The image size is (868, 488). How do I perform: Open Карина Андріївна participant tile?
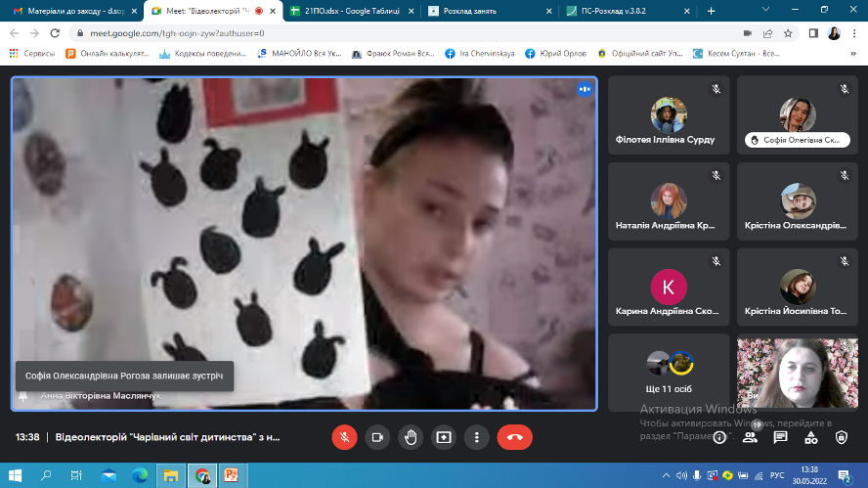669,287
